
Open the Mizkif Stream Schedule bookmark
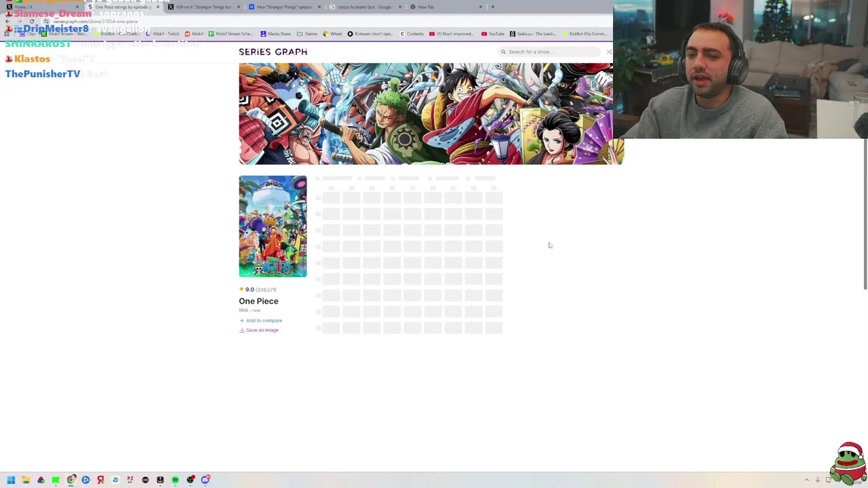(231, 34)
